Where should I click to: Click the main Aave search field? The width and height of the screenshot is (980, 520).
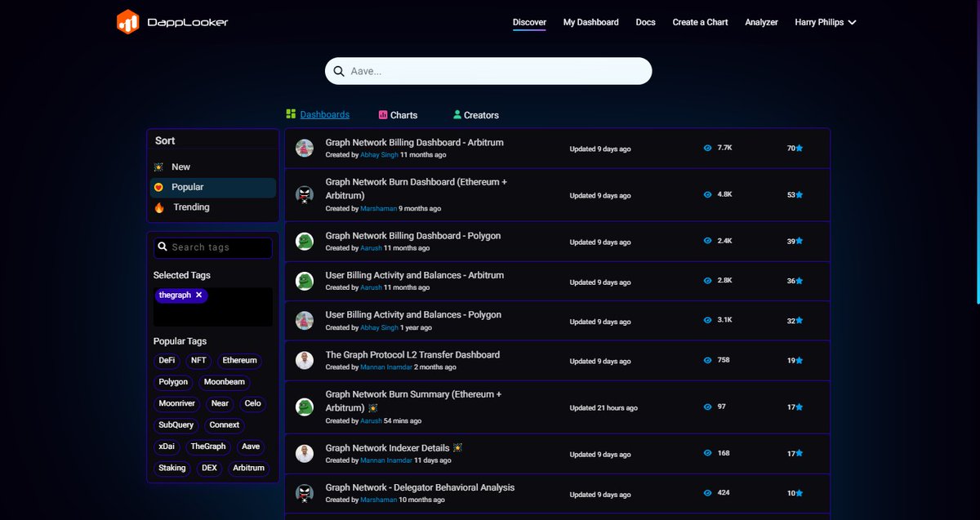[488, 71]
